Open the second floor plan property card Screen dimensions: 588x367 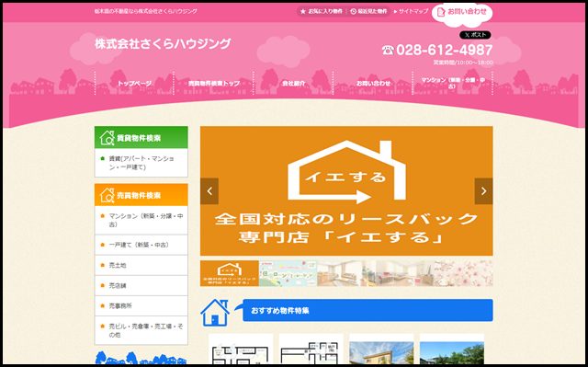pyautogui.click(x=311, y=349)
